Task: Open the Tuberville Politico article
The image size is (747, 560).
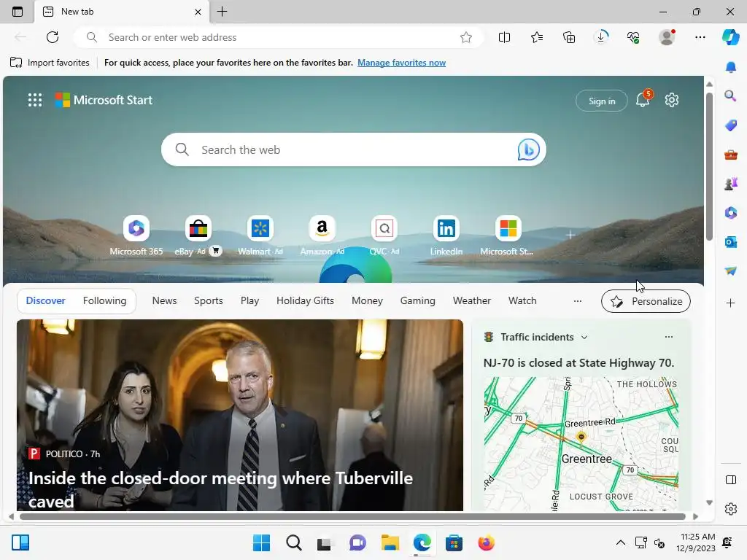Action: [239, 415]
